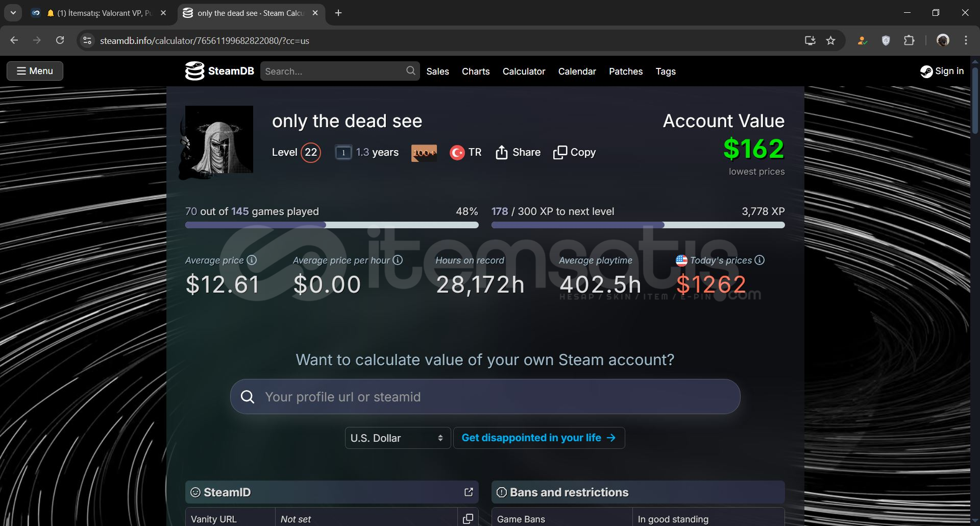The image size is (980, 526).
Task: Go back in browser history
Action: click(x=14, y=40)
